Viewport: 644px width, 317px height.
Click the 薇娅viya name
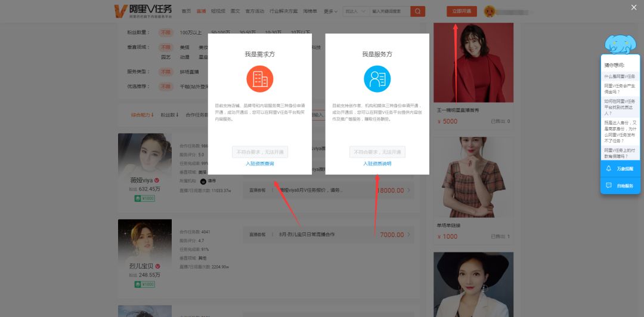coord(141,180)
